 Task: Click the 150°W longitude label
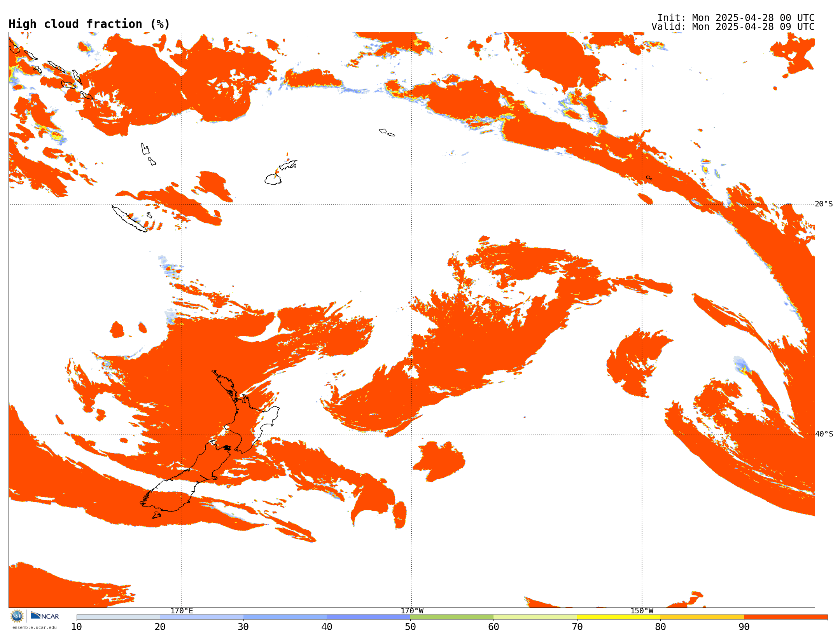pyautogui.click(x=642, y=611)
